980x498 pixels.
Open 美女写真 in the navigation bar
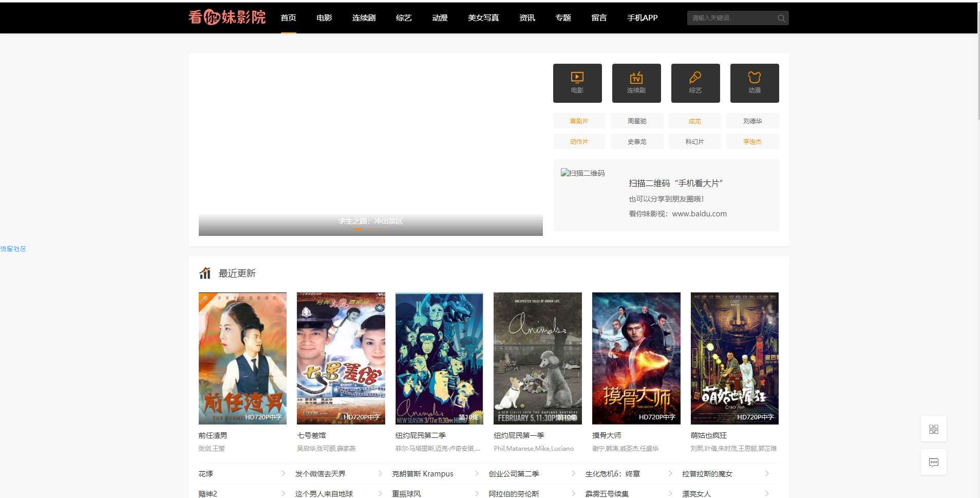483,18
